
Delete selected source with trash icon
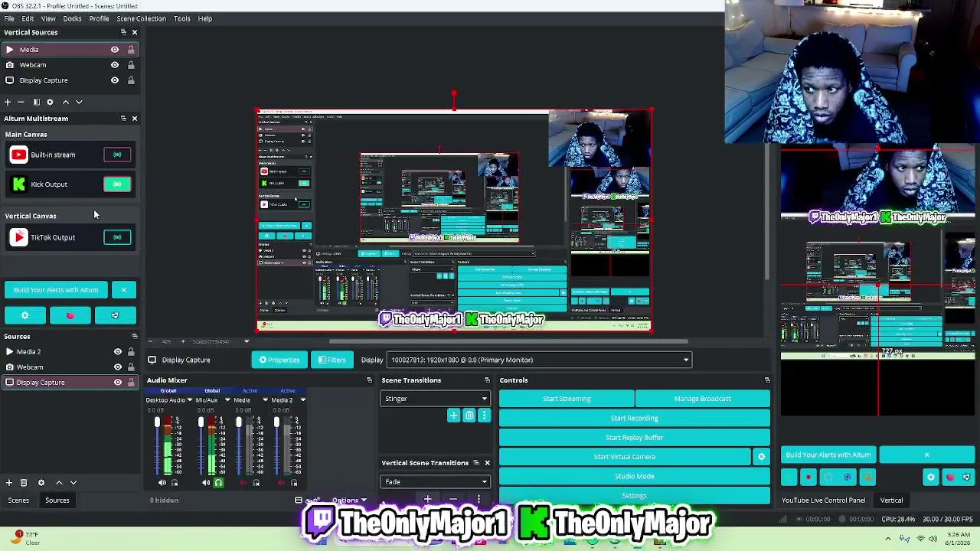(x=24, y=483)
